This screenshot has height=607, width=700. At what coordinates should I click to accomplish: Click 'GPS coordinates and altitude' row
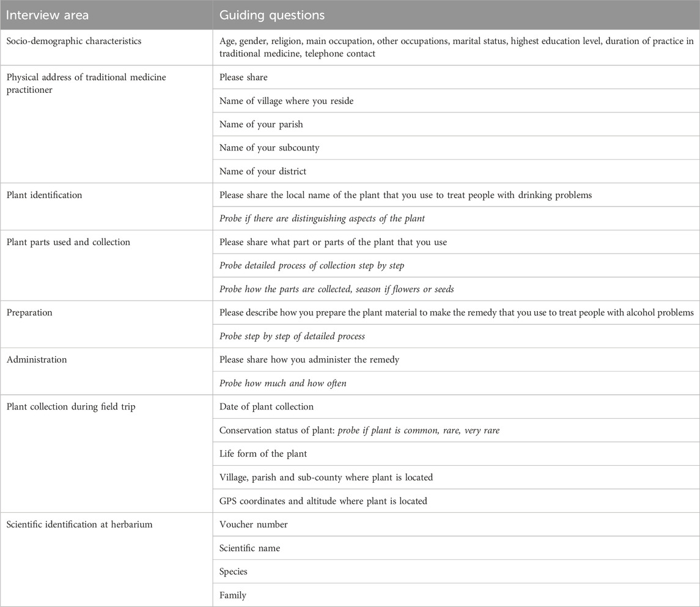click(x=456, y=501)
